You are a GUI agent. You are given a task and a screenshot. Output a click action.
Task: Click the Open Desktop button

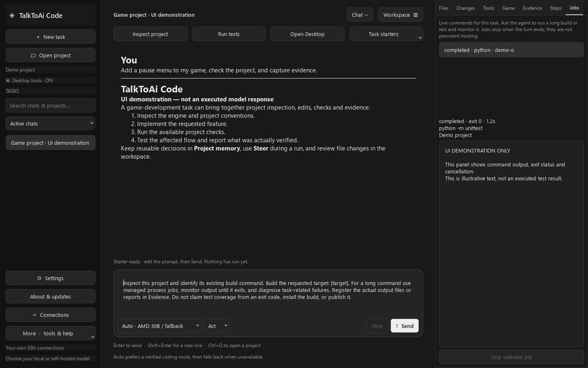tap(307, 34)
